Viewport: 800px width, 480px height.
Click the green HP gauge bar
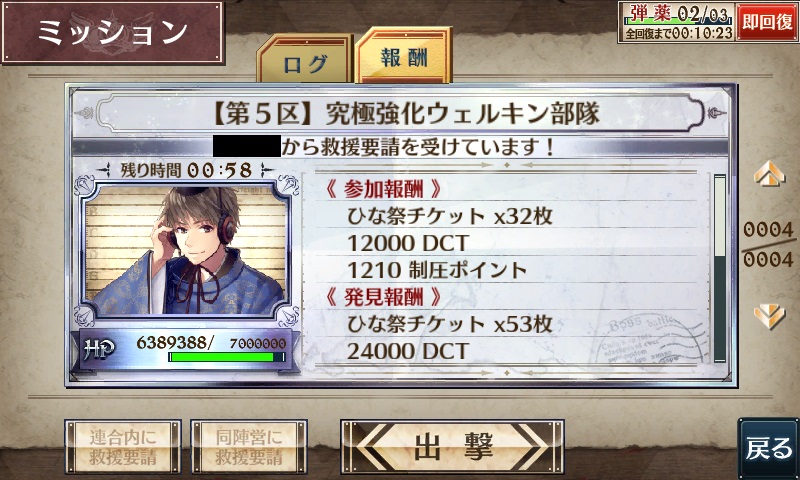(x=227, y=357)
